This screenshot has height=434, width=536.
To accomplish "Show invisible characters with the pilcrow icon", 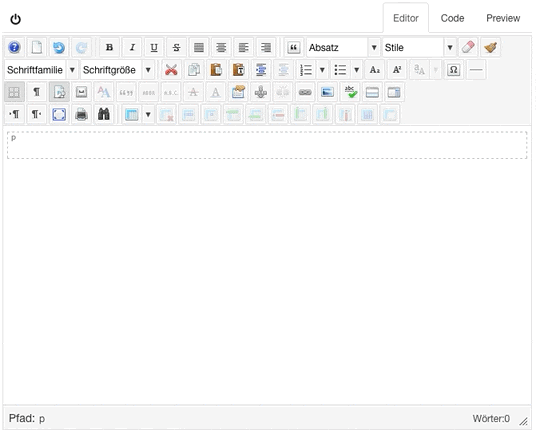I will point(37,92).
